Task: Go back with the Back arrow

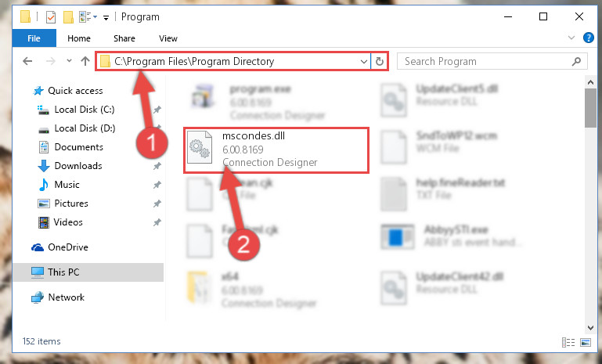Action: tap(27, 61)
